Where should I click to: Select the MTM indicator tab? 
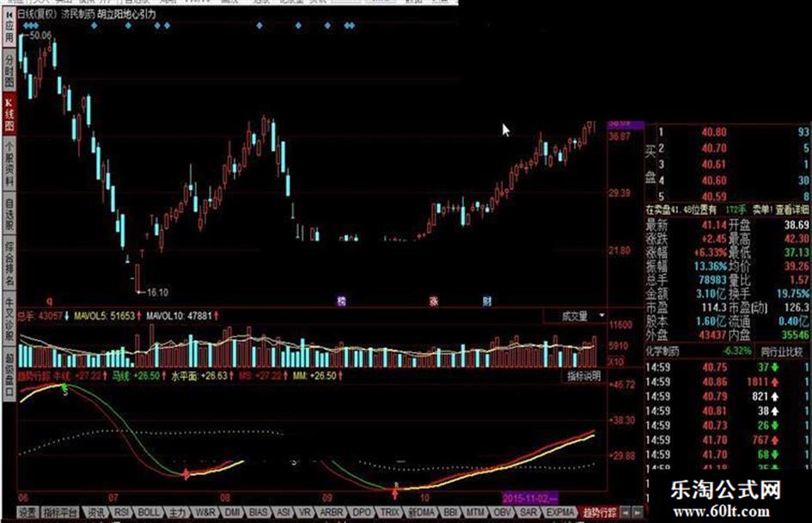(475, 513)
